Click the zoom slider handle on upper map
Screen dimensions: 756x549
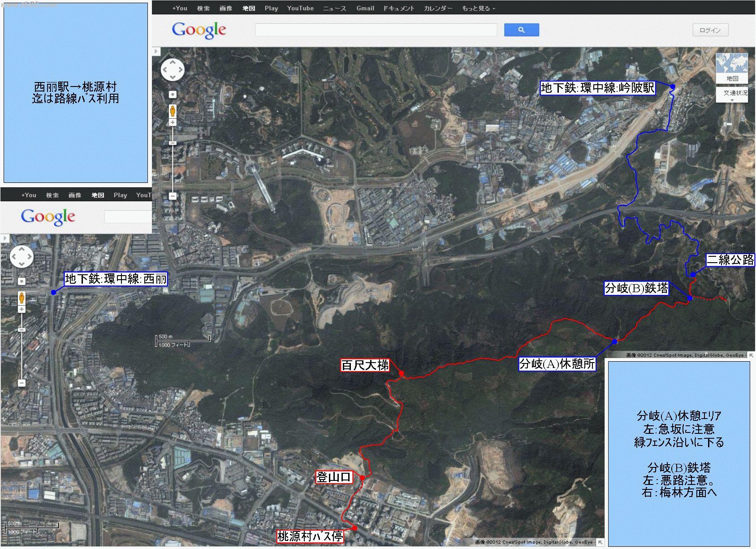(173, 143)
